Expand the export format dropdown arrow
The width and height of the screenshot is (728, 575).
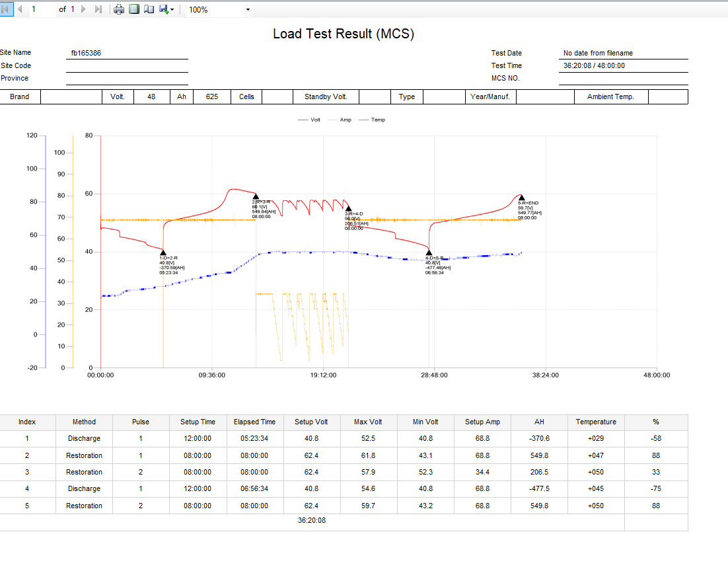[x=172, y=10]
